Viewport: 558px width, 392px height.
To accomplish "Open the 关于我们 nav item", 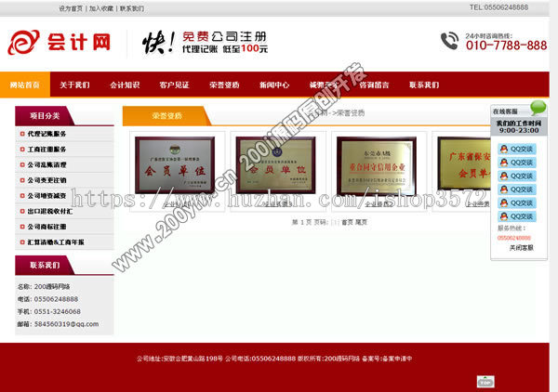I will coord(74,85).
